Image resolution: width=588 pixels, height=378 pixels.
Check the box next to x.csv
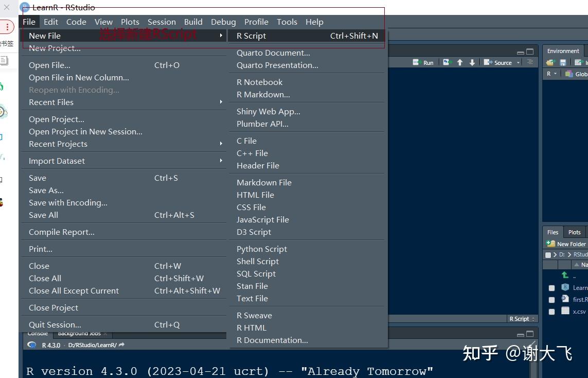[x=551, y=312]
